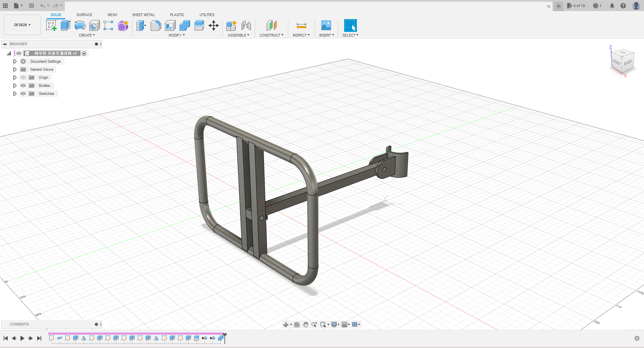Select the Pan hand tool

(306, 325)
